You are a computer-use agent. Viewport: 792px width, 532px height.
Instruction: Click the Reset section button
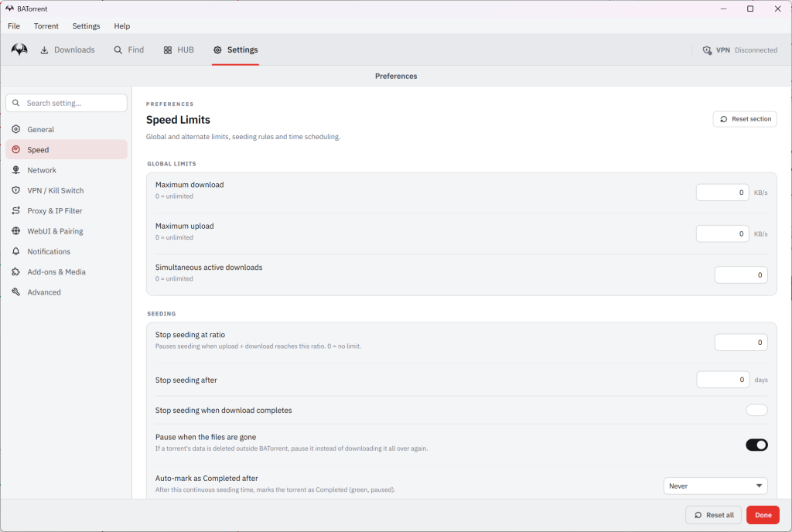[x=745, y=119]
